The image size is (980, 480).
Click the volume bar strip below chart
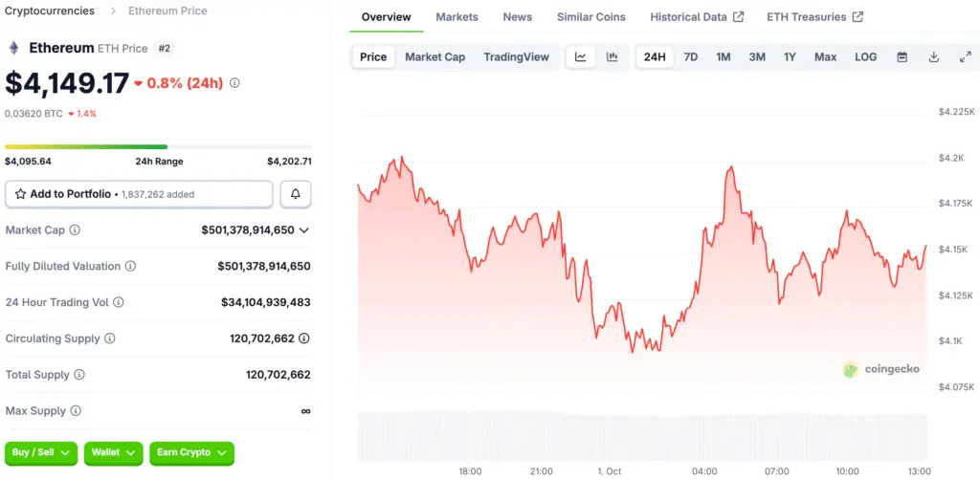click(x=642, y=435)
